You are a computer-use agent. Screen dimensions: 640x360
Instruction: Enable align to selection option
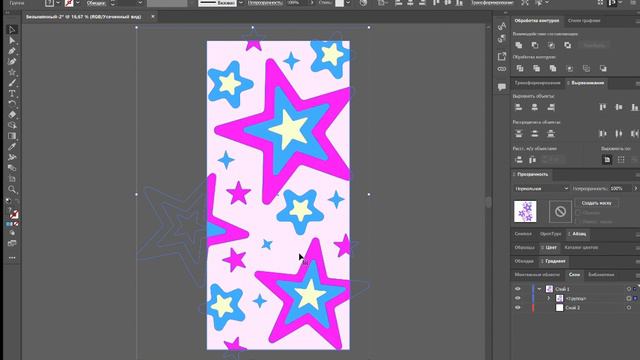[x=621, y=160]
